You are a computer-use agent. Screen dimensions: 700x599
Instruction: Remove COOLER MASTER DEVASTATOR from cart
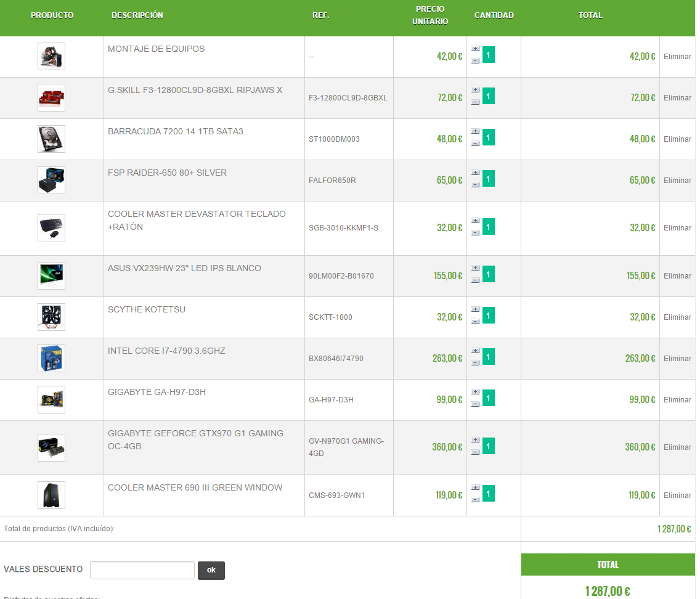(677, 227)
